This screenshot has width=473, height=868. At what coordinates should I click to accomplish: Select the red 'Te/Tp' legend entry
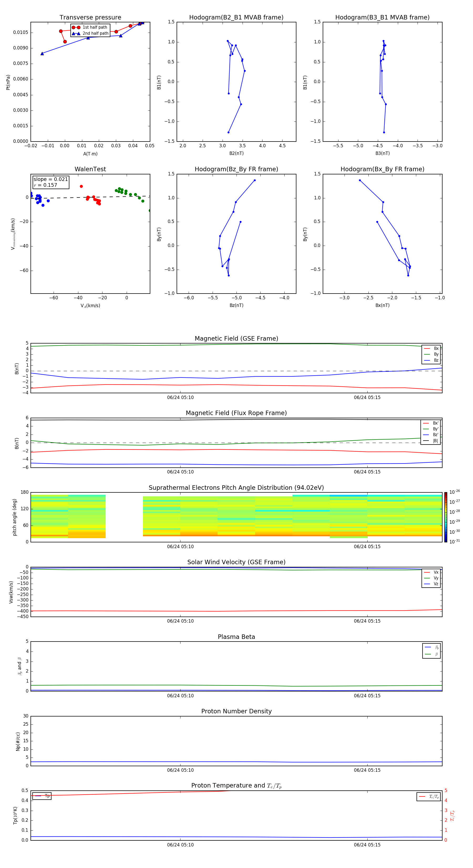click(x=429, y=796)
